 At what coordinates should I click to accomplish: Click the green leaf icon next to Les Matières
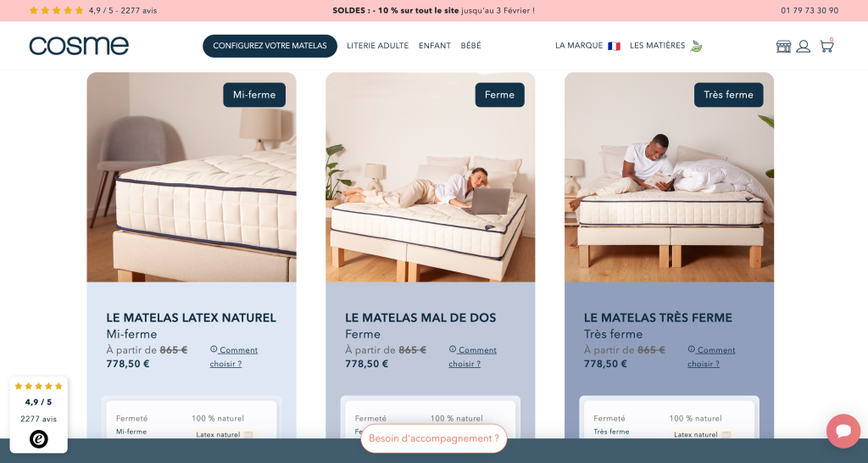697,46
